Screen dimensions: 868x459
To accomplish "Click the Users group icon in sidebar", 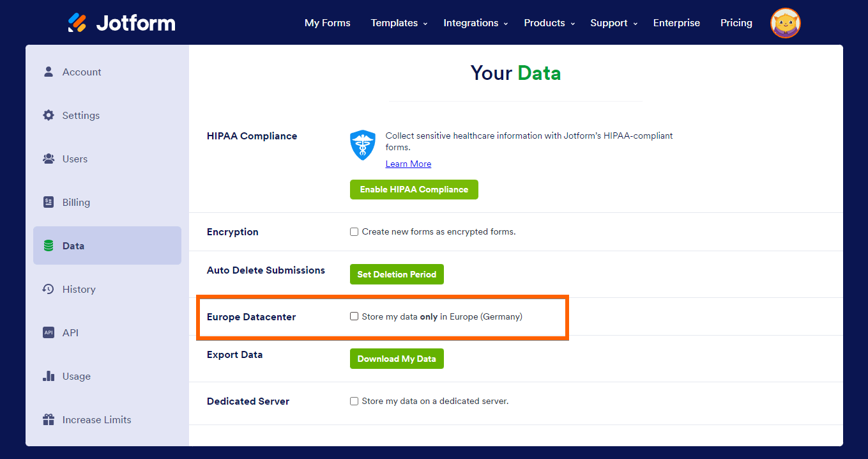I will pyautogui.click(x=49, y=159).
